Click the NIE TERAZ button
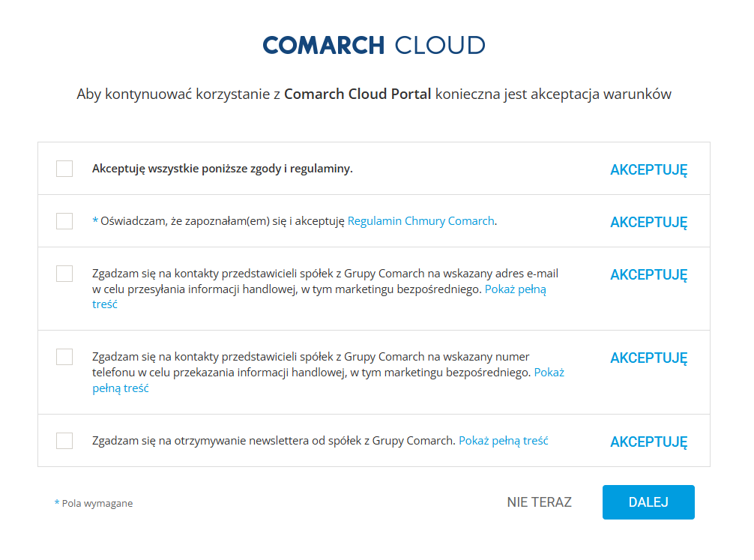754x560 pixels. coord(539,502)
